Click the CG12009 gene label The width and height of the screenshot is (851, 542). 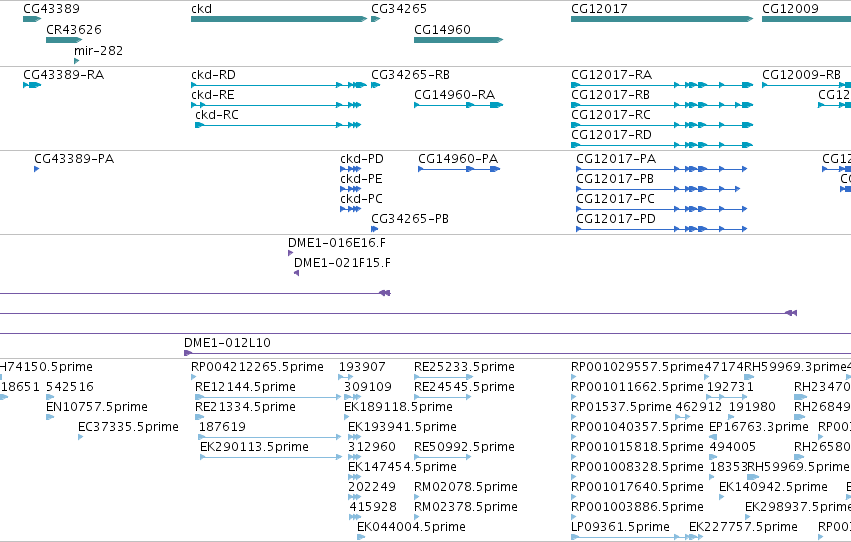click(790, 9)
